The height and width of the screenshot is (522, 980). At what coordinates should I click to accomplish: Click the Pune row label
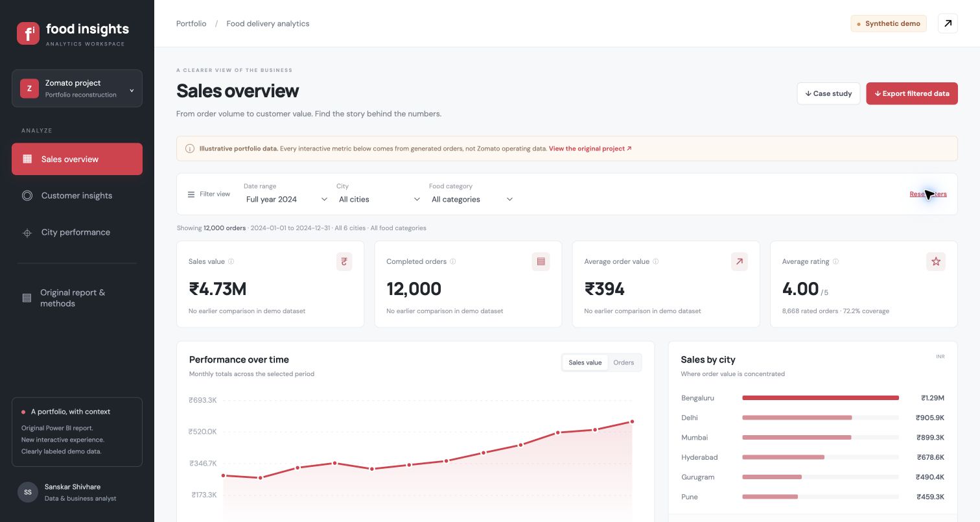click(689, 497)
